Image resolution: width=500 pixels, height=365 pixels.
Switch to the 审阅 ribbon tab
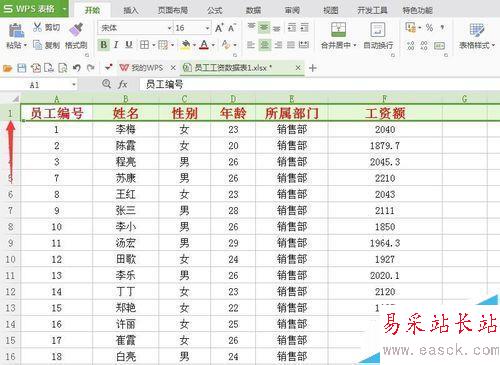(x=292, y=10)
